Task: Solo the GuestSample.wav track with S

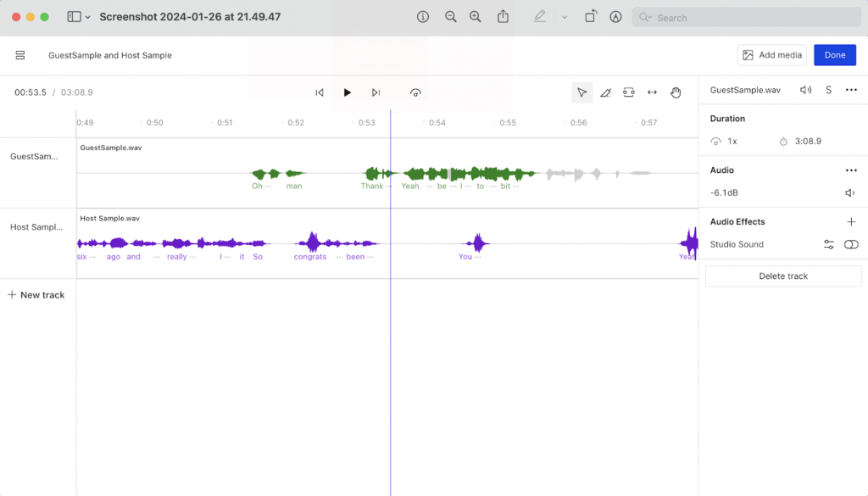Action: click(x=828, y=90)
